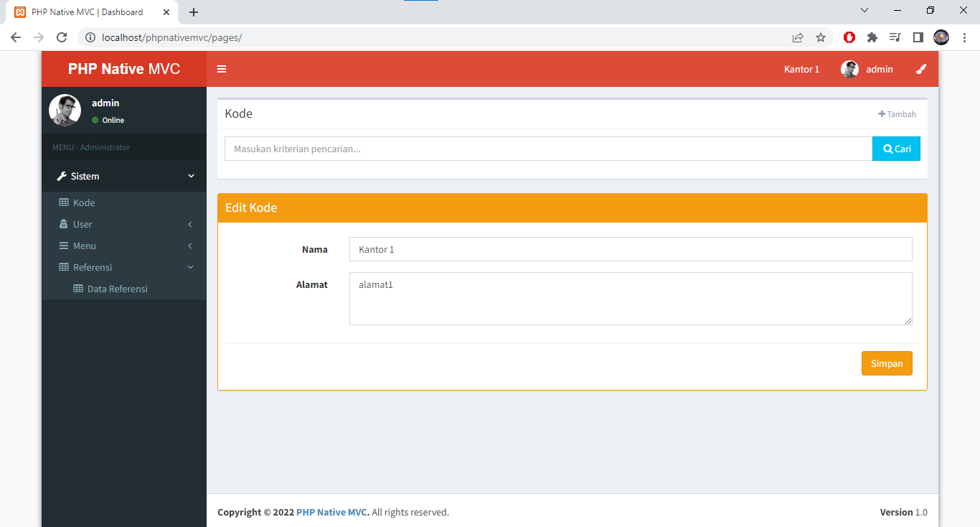Image resolution: width=980 pixels, height=527 pixels.
Task: Click the plus icon next to Tambah
Action: [882, 113]
